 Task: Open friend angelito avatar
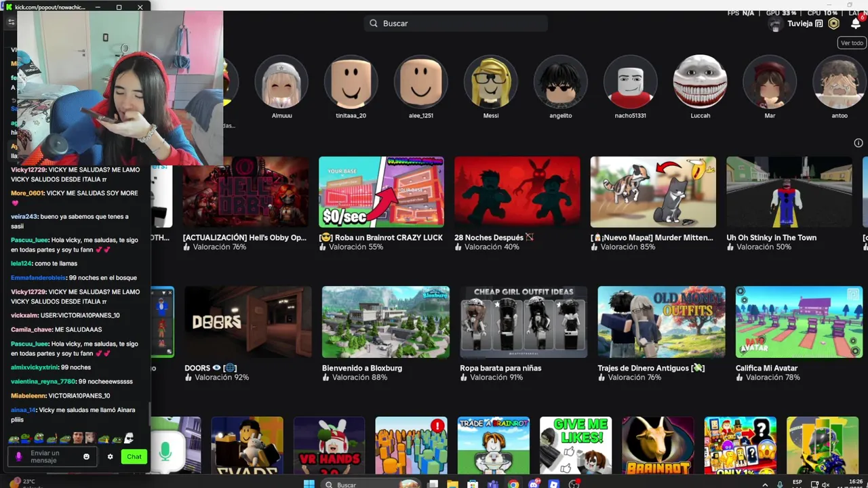click(561, 82)
